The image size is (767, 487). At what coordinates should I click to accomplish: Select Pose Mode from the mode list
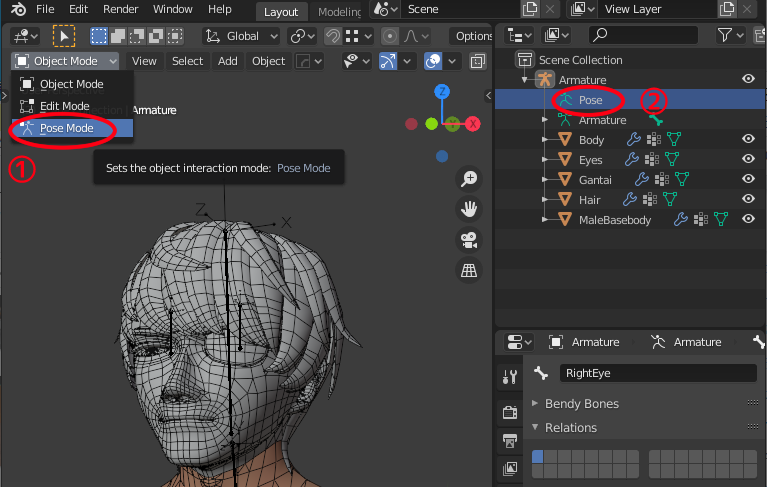point(72,128)
